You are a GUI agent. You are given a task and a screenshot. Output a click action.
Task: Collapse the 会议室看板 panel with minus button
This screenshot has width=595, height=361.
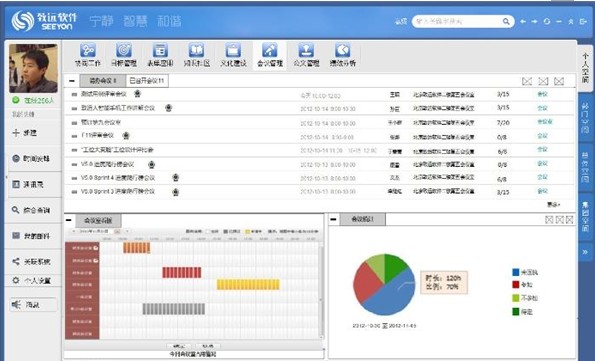tap(69, 220)
